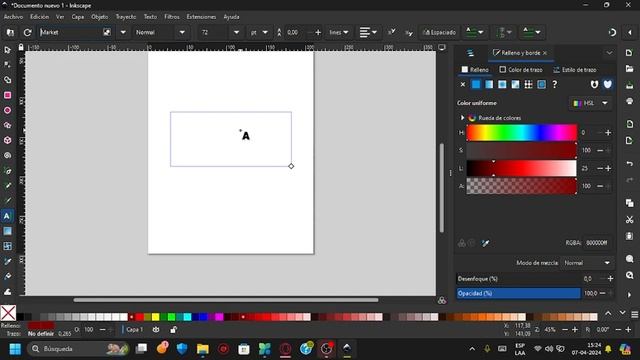This screenshot has height=360, width=640.
Task: Click the Cut scissors icon
Action: pyautogui.click(x=629, y=220)
